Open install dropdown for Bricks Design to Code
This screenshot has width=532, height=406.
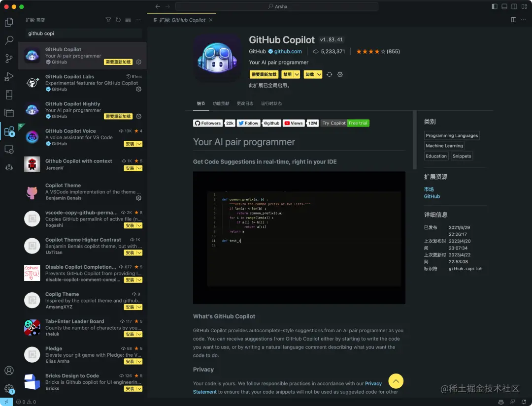(x=139, y=389)
